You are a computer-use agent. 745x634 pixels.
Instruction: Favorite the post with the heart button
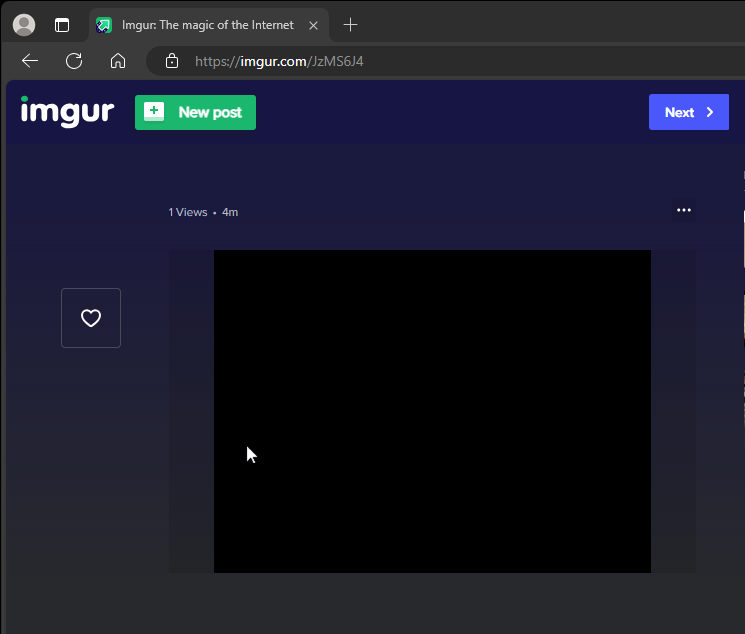tap(91, 318)
